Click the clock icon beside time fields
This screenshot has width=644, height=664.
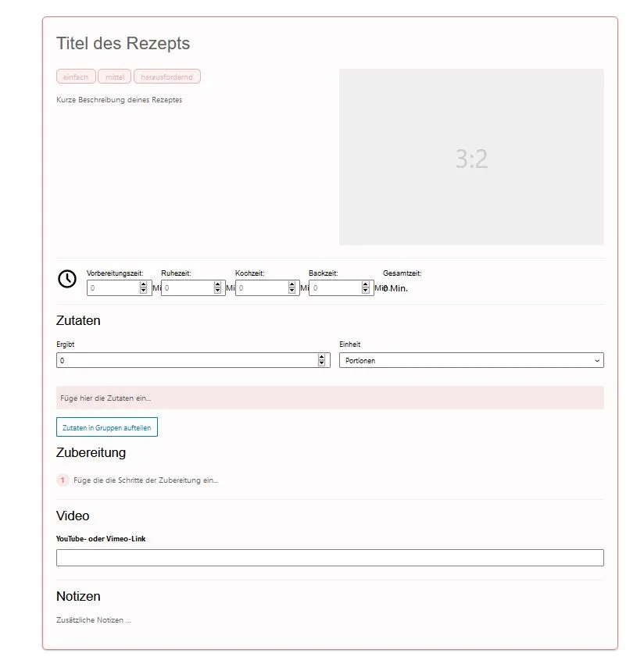pyautogui.click(x=67, y=279)
